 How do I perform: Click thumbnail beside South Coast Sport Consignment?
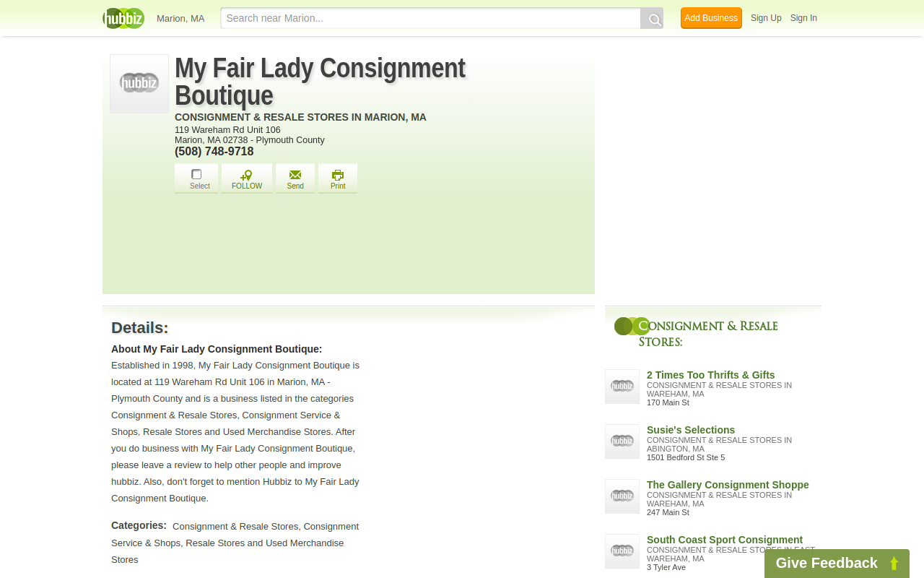click(x=622, y=551)
